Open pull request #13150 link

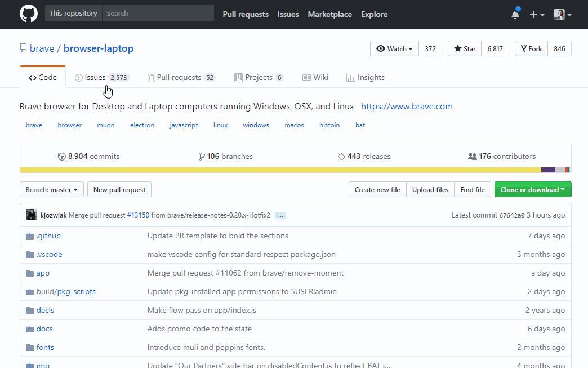138,215
